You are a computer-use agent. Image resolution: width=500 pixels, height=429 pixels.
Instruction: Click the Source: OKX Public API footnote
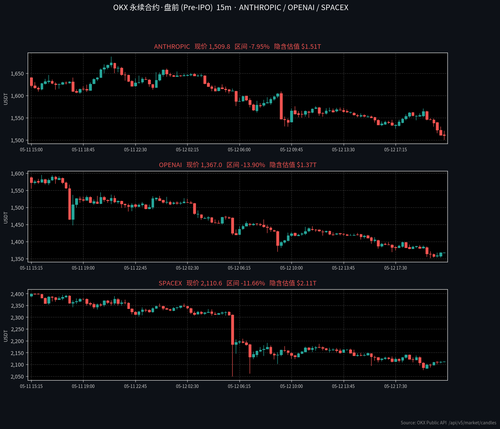coord(448,423)
